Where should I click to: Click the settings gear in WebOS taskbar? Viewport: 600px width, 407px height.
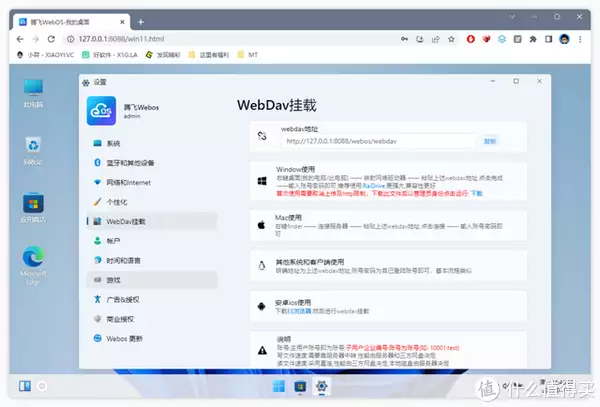321,386
